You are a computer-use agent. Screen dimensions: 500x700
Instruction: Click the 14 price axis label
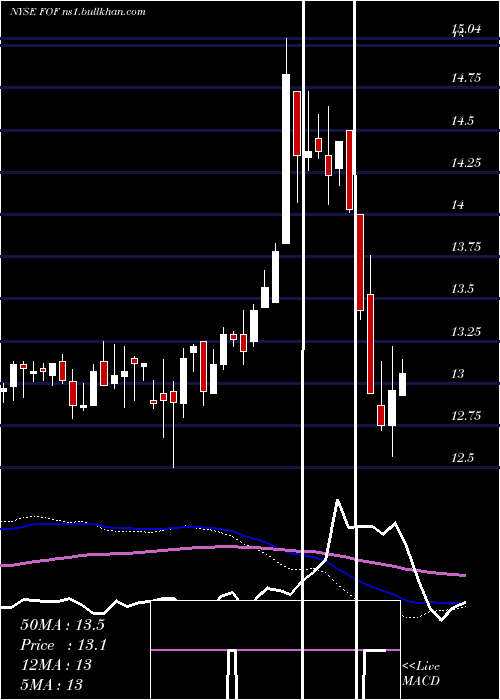coord(458,205)
